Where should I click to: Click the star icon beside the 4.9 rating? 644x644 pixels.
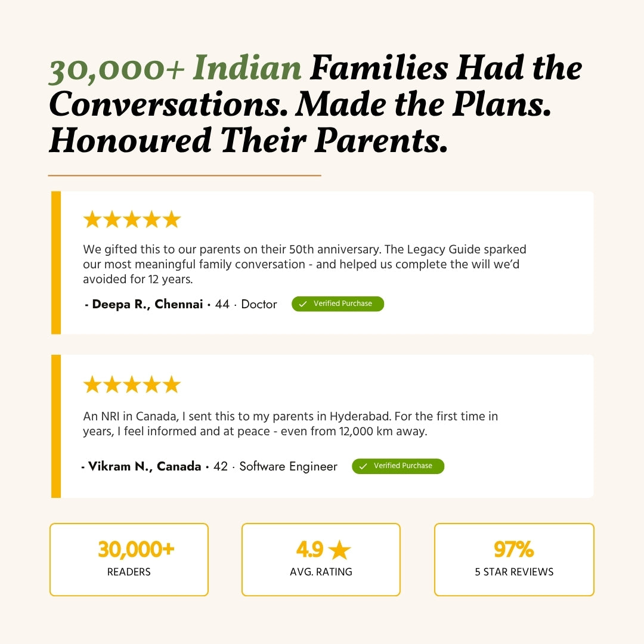click(x=339, y=550)
